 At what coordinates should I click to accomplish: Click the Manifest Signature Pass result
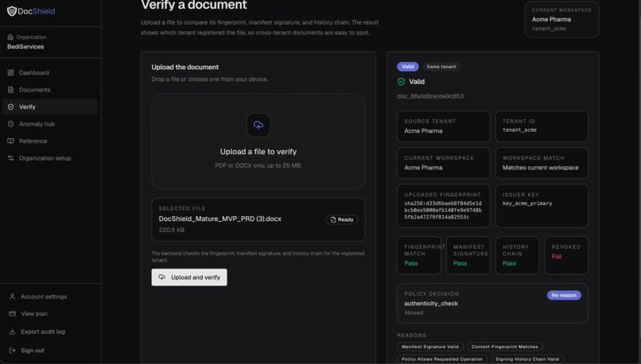point(460,264)
